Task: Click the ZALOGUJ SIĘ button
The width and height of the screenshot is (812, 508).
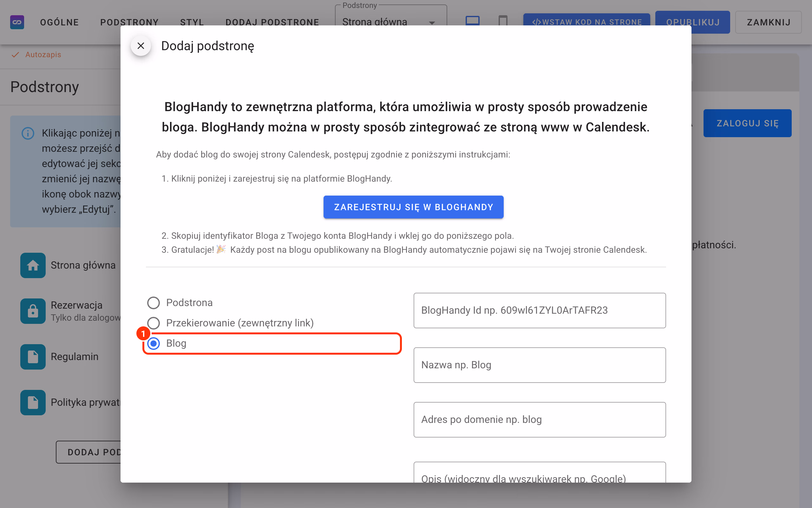Action: (747, 123)
